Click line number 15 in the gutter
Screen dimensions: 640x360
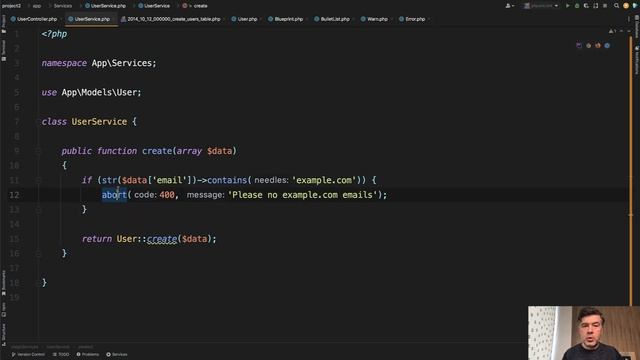[14, 239]
